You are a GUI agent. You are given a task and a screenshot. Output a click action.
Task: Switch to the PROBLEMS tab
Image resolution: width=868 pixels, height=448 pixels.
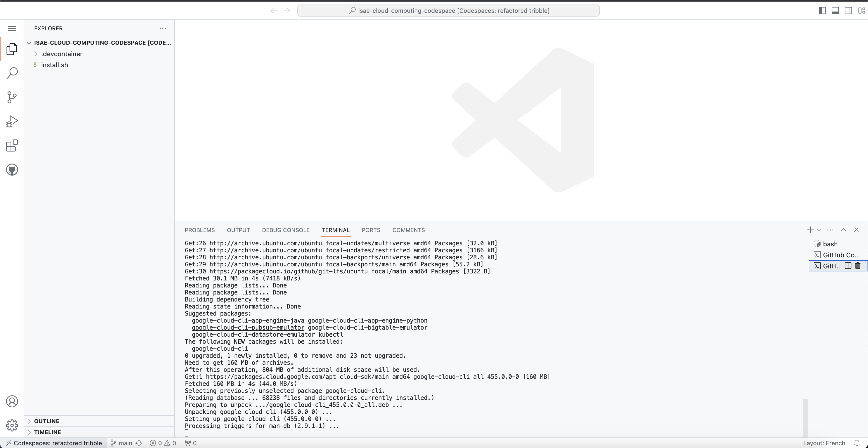point(199,230)
